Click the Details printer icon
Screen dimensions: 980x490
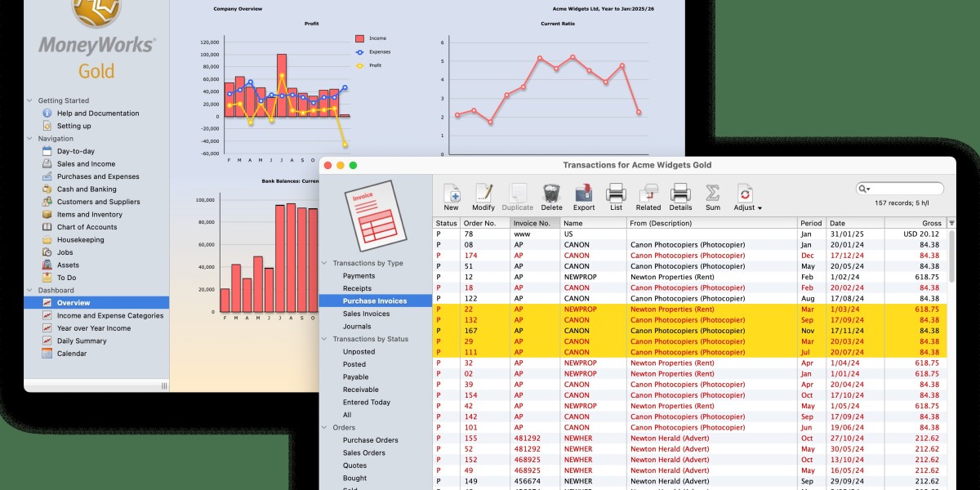coord(680,197)
